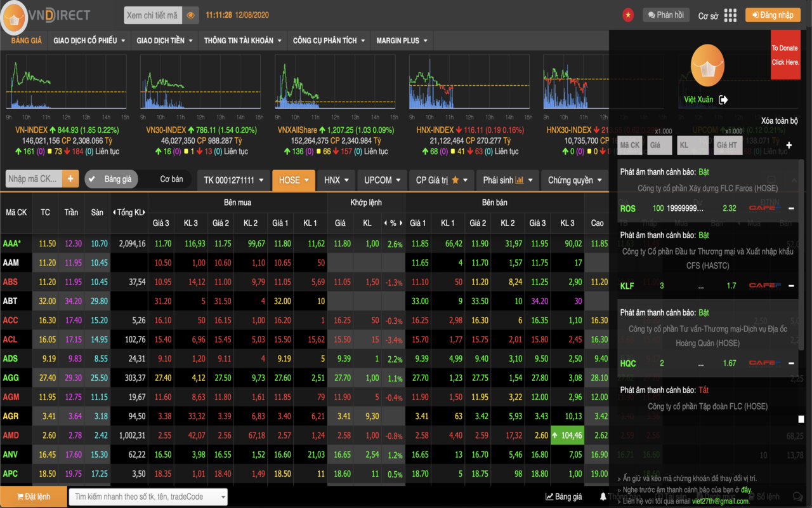Screen dimensions: 812x508
Task: Open the GIAO DỊCH CỔ PHIẾU menu
Action: click(x=89, y=41)
